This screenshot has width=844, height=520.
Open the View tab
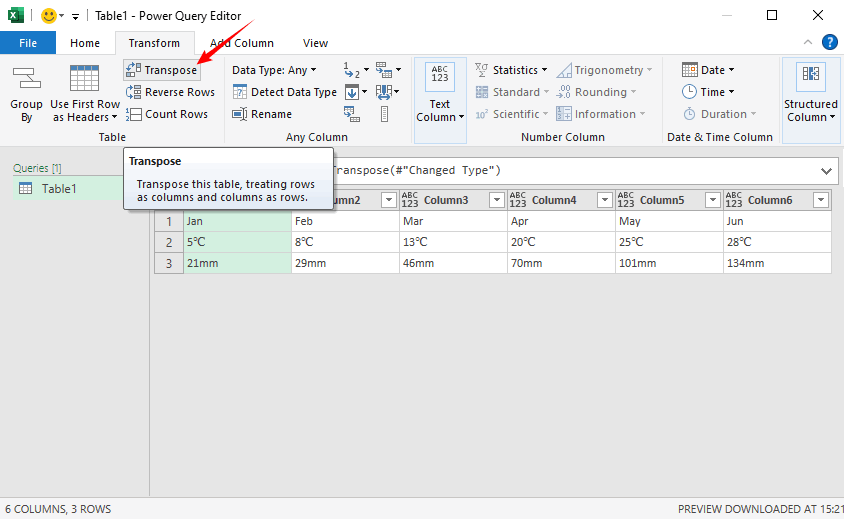click(x=315, y=43)
